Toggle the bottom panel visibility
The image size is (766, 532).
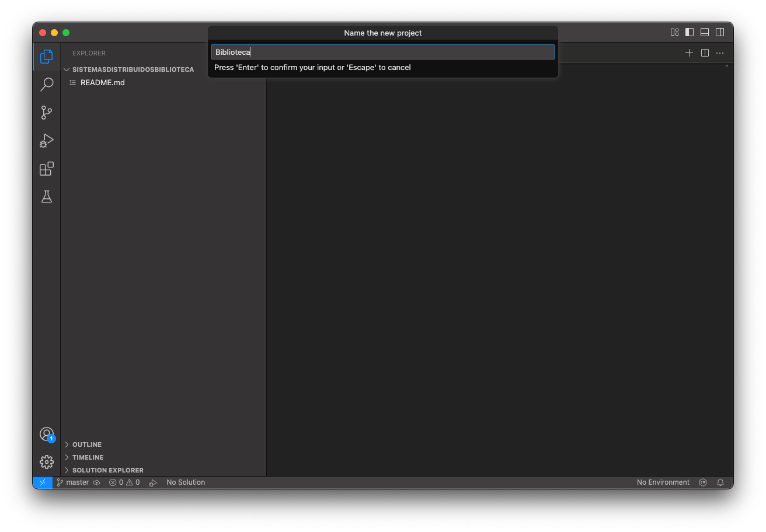[705, 33]
